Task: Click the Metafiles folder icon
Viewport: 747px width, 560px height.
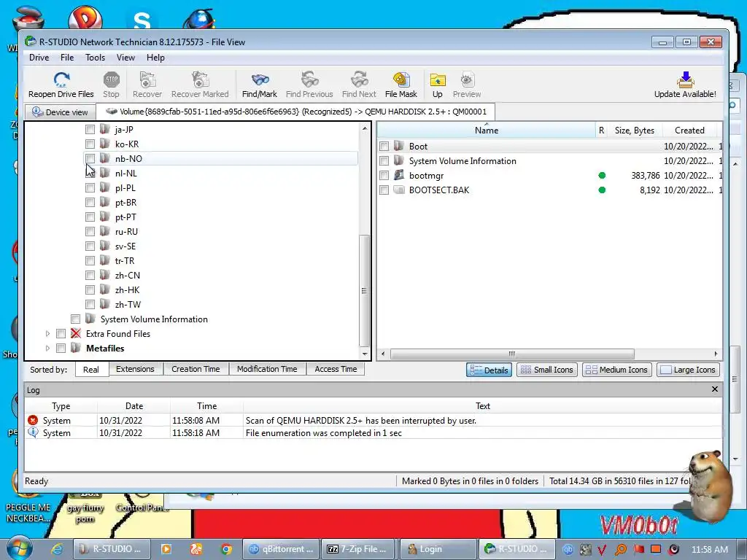Action: point(76,348)
